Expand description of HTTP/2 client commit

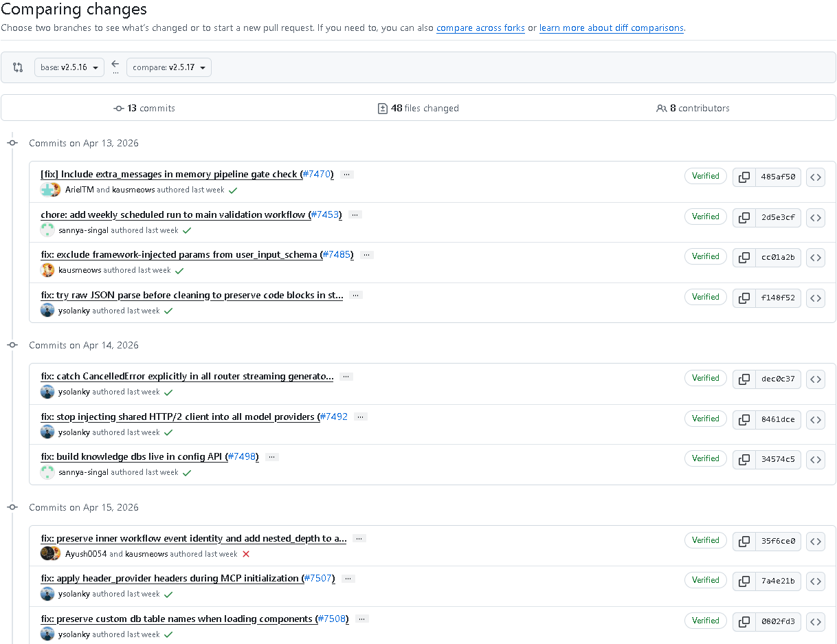[x=361, y=417]
